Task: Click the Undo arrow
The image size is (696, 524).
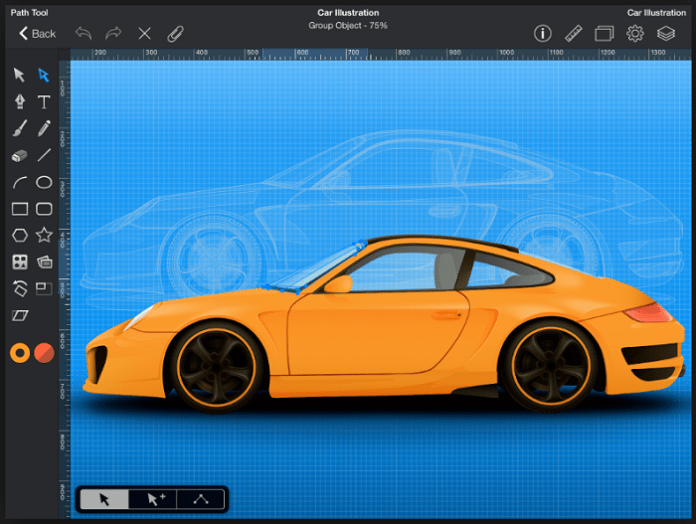Action: pos(83,33)
